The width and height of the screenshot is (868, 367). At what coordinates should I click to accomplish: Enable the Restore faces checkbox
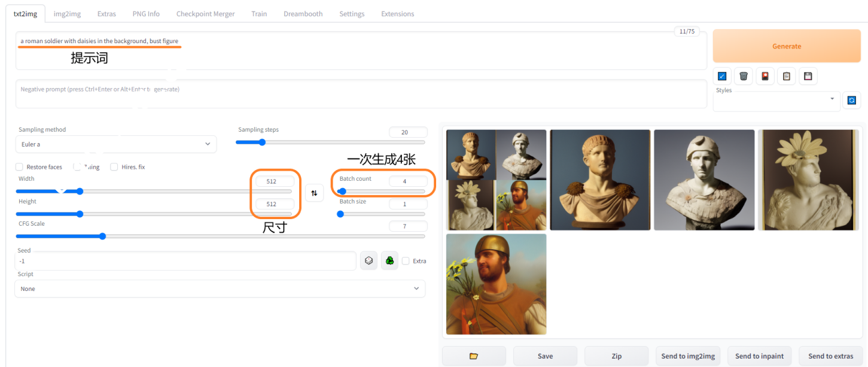(x=20, y=167)
